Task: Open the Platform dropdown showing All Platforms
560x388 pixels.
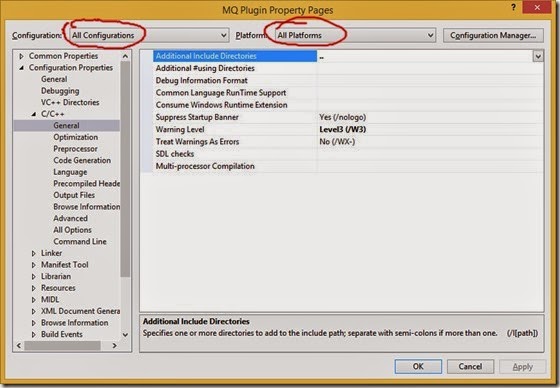Action: pos(355,35)
